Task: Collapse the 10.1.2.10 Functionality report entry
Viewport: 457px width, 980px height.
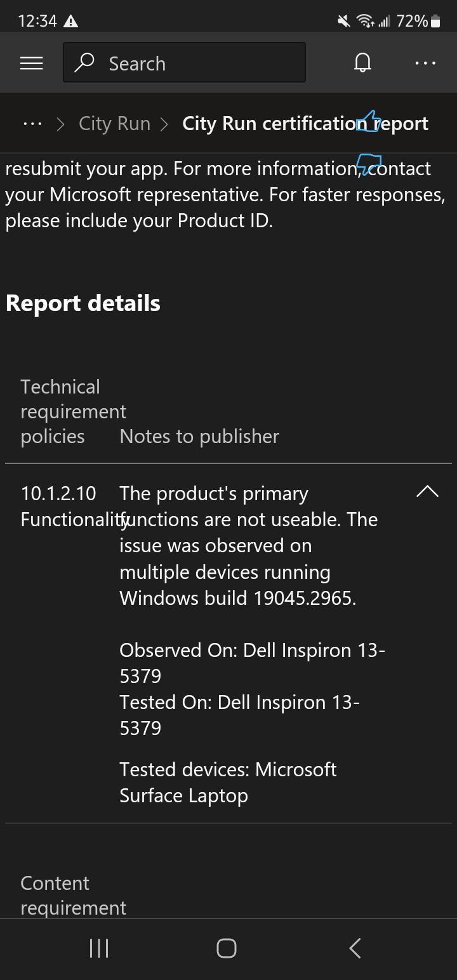Action: 427,491
